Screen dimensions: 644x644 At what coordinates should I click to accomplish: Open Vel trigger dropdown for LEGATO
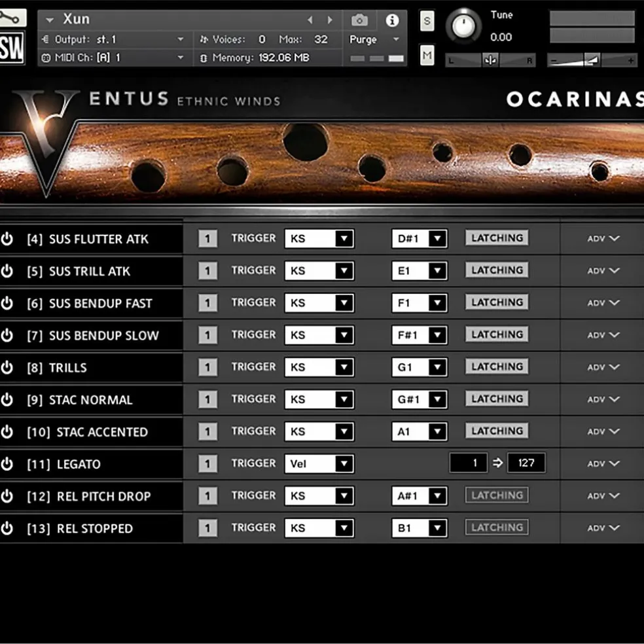pos(319,463)
